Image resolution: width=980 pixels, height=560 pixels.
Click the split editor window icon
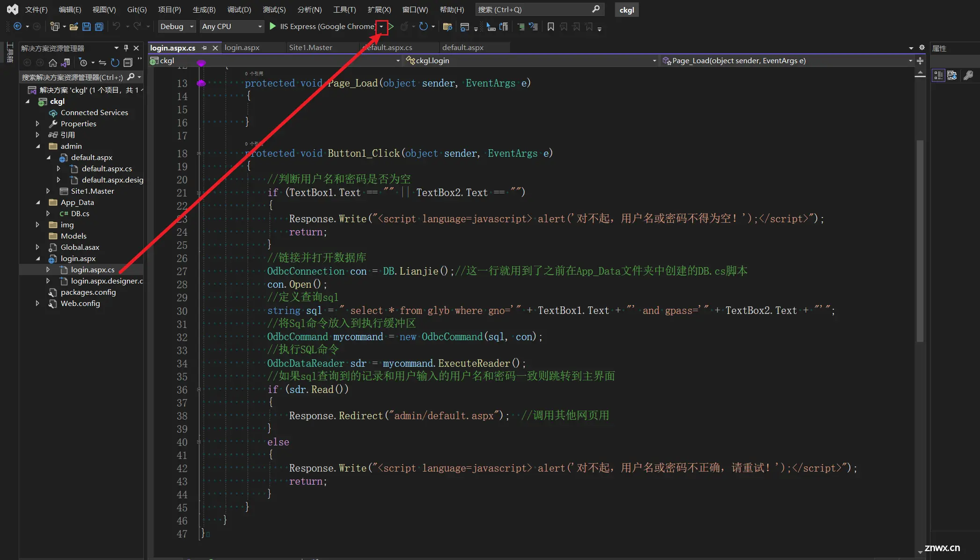[x=920, y=61]
